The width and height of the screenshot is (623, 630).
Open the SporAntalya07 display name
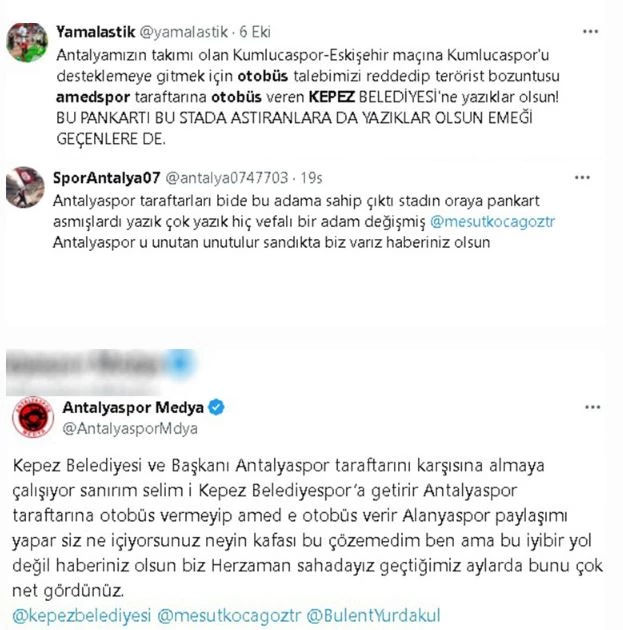click(107, 178)
